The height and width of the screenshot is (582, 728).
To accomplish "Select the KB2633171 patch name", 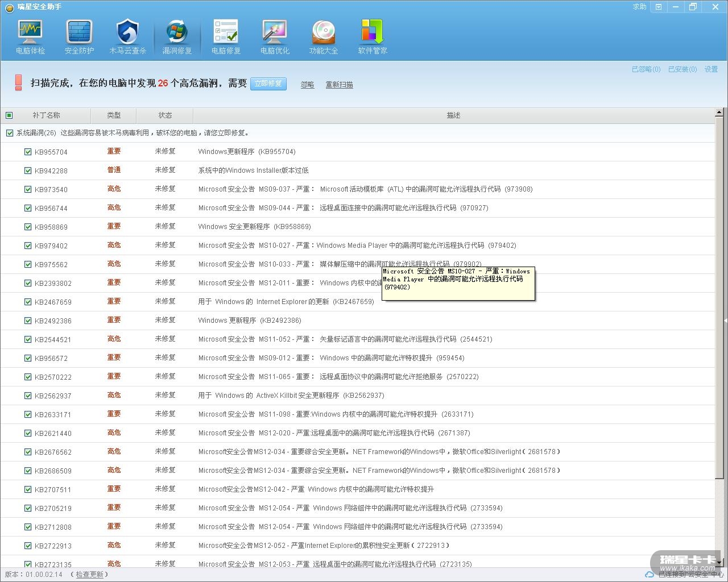I will coord(53,414).
